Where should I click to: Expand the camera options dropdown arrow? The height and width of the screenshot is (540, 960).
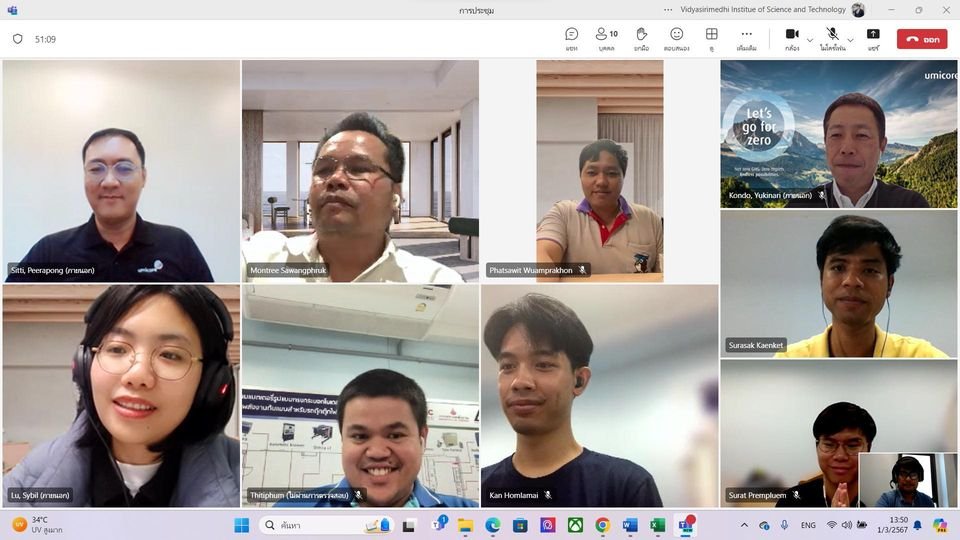(x=810, y=41)
